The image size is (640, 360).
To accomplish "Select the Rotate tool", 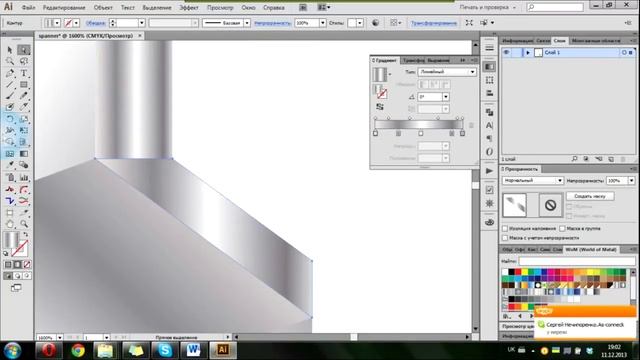I will [10, 119].
